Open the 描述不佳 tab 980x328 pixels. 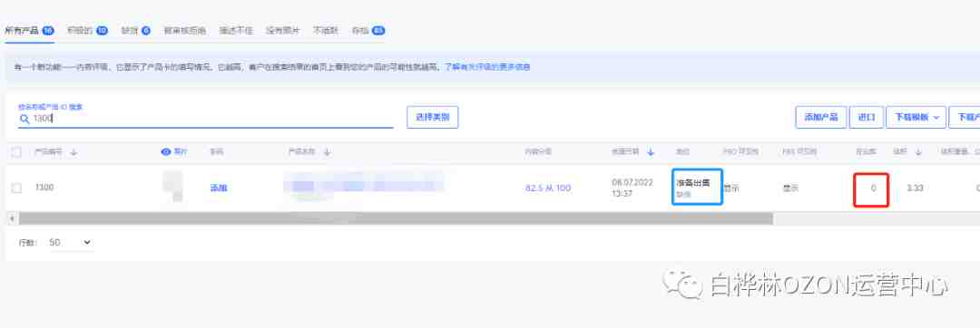coord(236,31)
